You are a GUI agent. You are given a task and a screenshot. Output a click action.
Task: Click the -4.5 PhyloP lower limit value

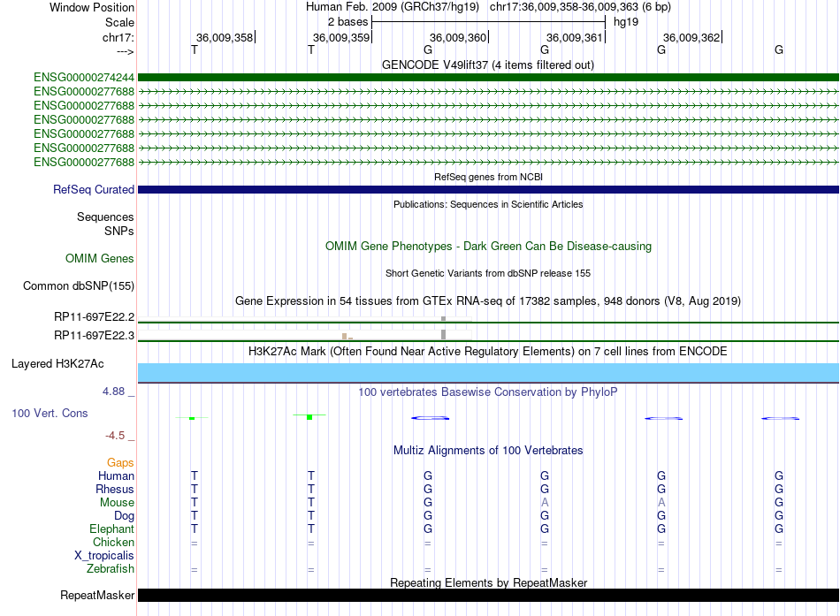[115, 436]
